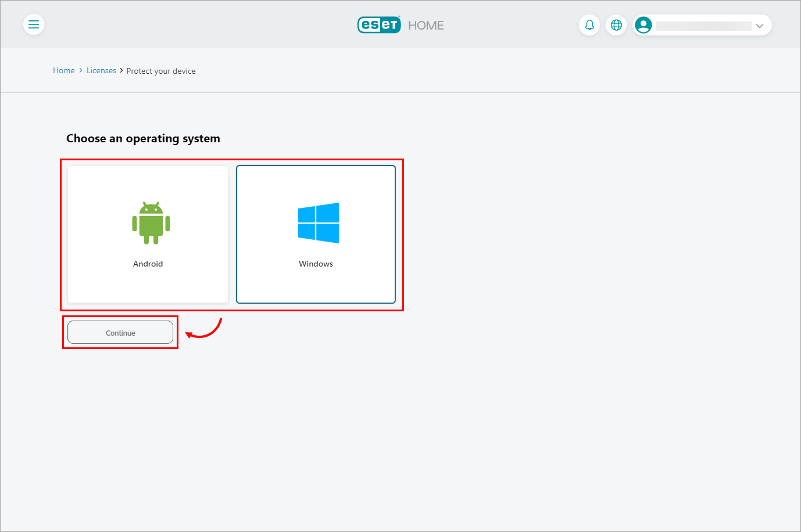Click chevron between Home and Licenses

coord(81,70)
